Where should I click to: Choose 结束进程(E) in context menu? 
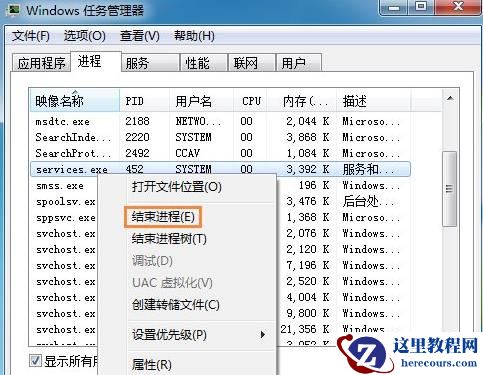pyautogui.click(x=163, y=217)
